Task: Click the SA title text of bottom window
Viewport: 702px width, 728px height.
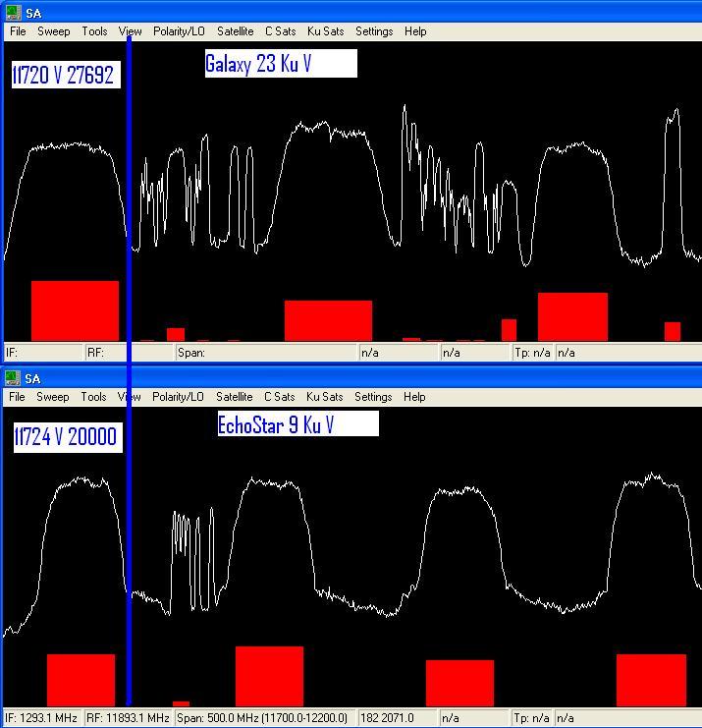Action: click(x=32, y=379)
